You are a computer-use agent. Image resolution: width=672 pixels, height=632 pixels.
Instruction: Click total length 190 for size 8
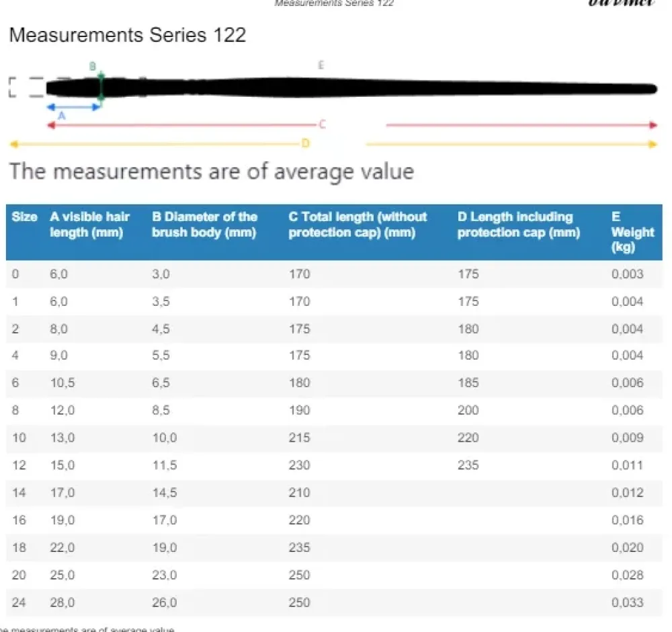[x=299, y=410]
